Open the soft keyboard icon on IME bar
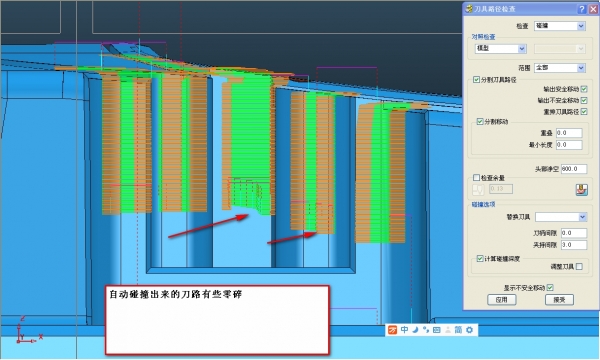Viewport: 600px width, 360px height. [437, 330]
